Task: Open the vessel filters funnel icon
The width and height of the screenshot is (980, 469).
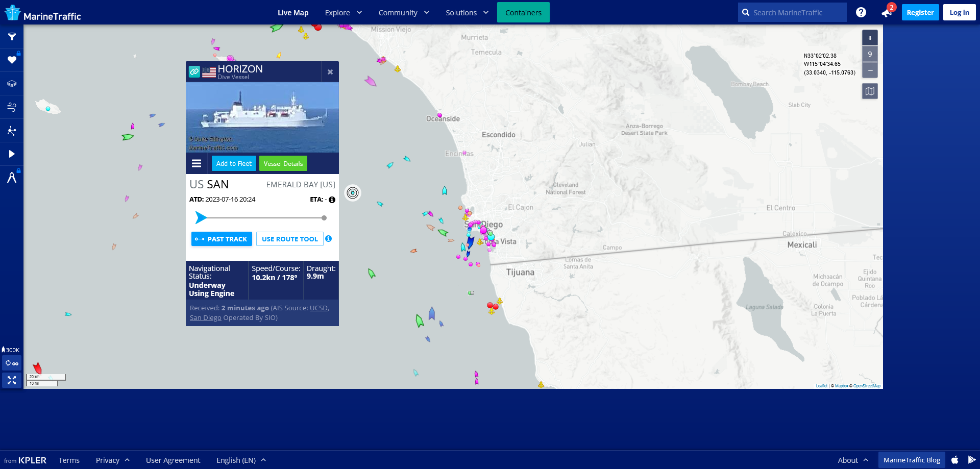Action: click(x=12, y=37)
